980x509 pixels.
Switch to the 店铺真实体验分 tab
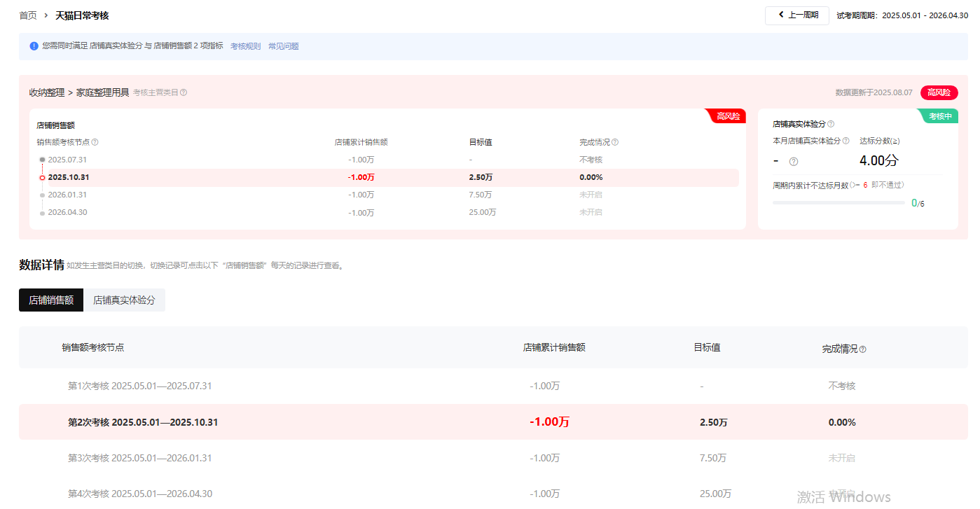(x=124, y=300)
